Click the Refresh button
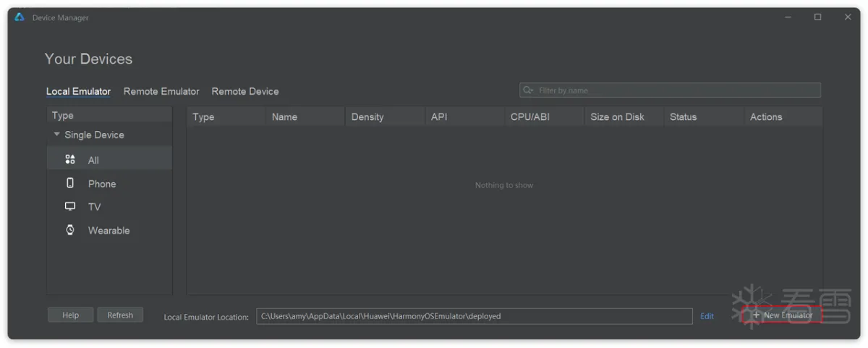 click(x=120, y=315)
